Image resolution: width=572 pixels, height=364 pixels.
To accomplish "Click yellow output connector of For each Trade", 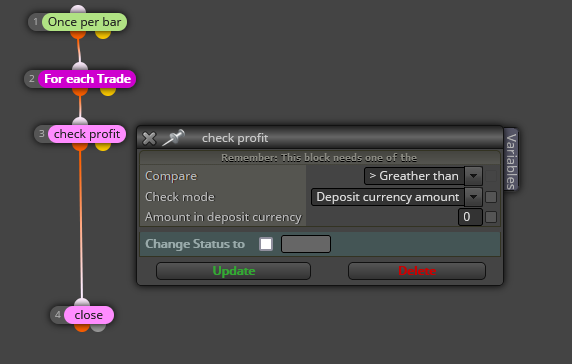I will pyautogui.click(x=108, y=92).
